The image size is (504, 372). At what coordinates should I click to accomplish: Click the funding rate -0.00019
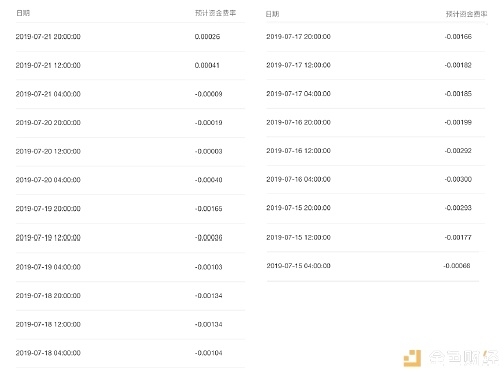coord(209,123)
